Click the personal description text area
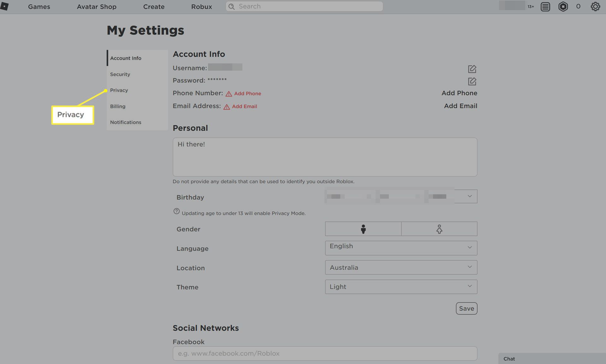Screen dimensions: 606x364 (x=325, y=157)
